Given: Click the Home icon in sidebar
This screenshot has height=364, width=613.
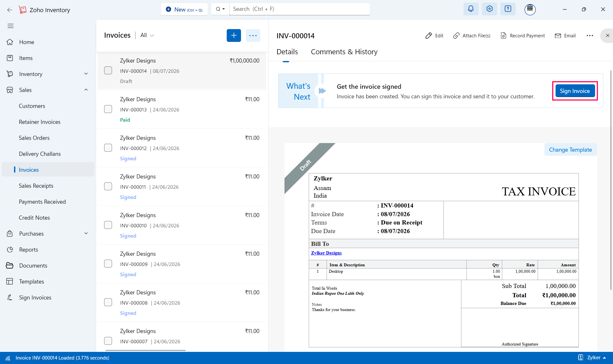Looking at the screenshot, I should tap(10, 42).
